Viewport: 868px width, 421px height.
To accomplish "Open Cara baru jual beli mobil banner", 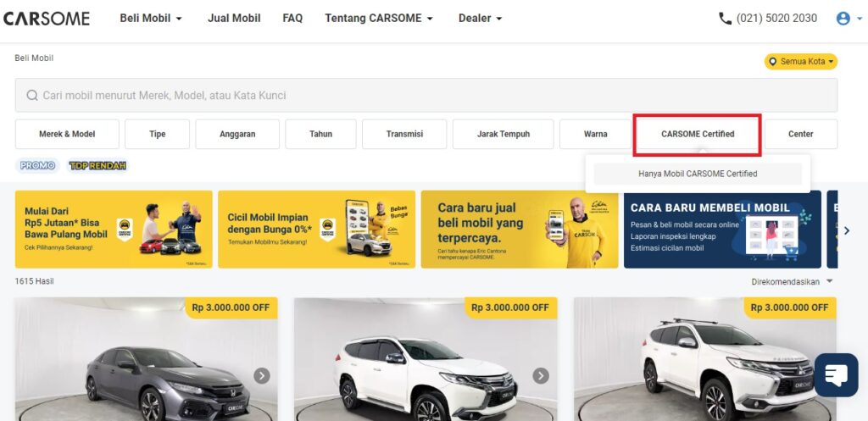I will [520, 230].
